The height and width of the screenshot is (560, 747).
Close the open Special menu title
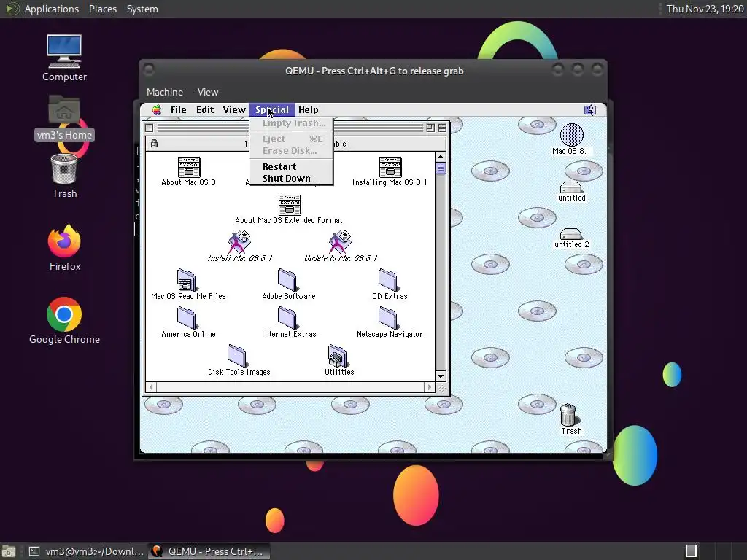(x=272, y=110)
